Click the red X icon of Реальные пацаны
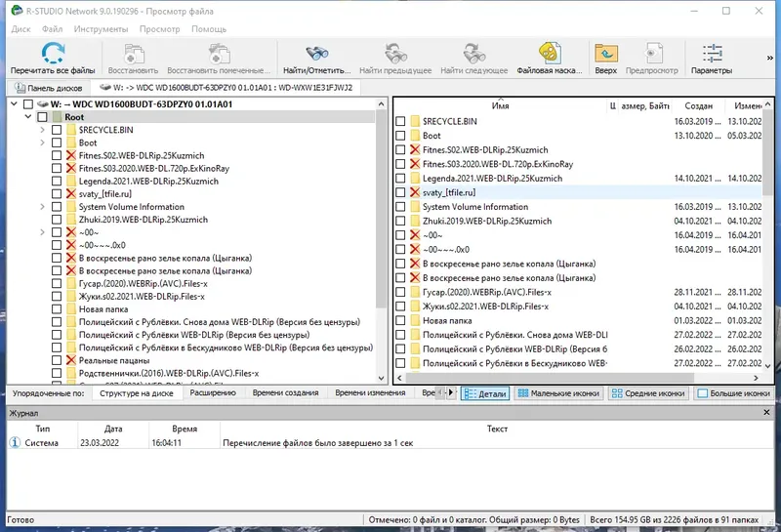781x532 pixels. click(x=70, y=360)
